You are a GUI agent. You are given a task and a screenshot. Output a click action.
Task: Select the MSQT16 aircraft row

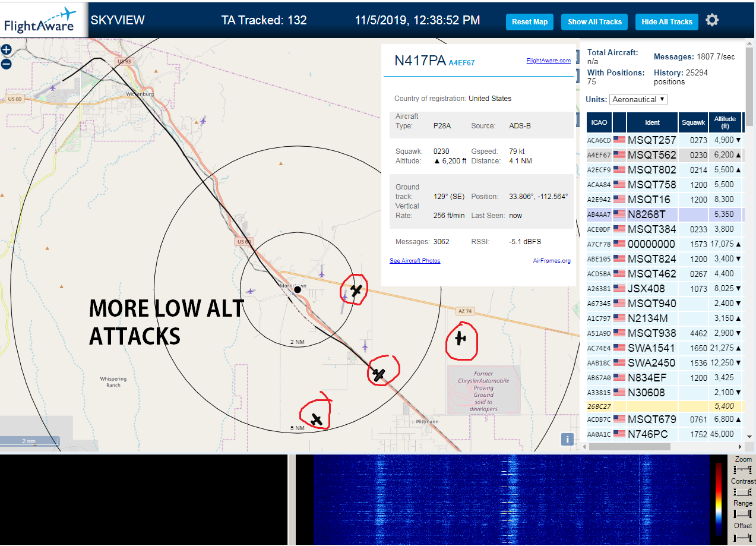(x=665, y=200)
